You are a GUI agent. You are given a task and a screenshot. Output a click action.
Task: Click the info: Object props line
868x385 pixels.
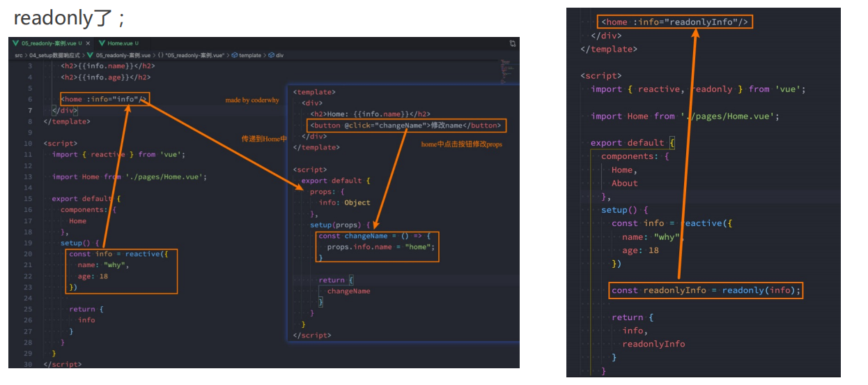pos(344,202)
